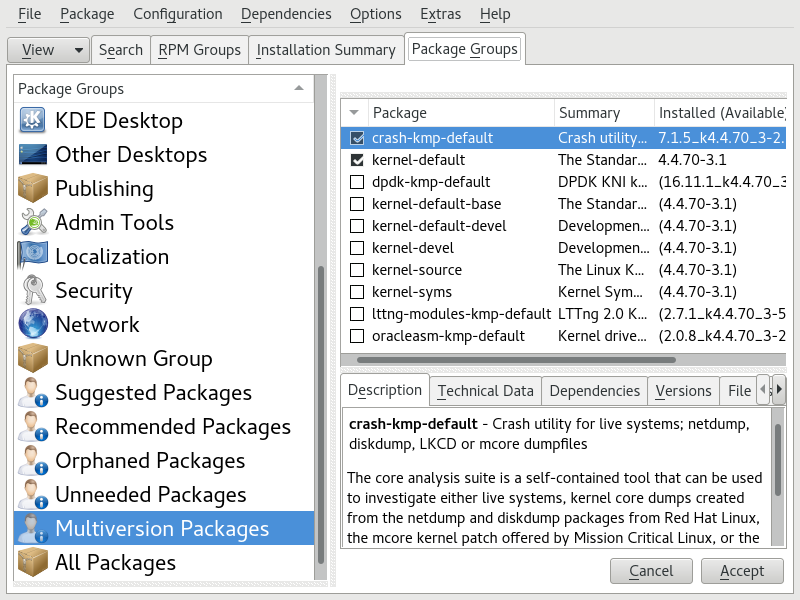The image size is (800, 600).
Task: Click the Publishing box icon
Action: 33,189
